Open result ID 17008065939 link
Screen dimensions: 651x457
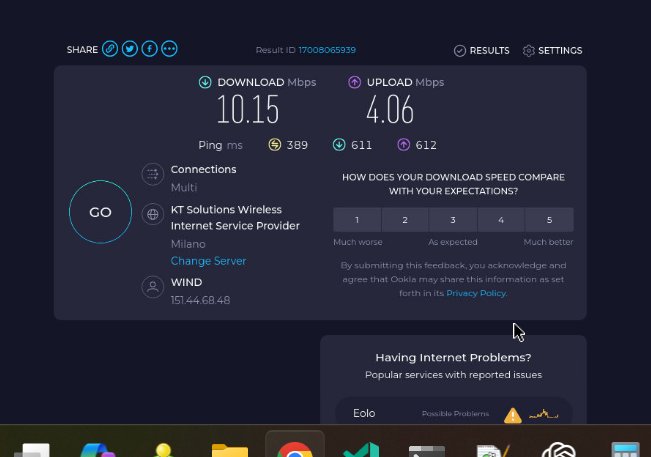click(327, 50)
